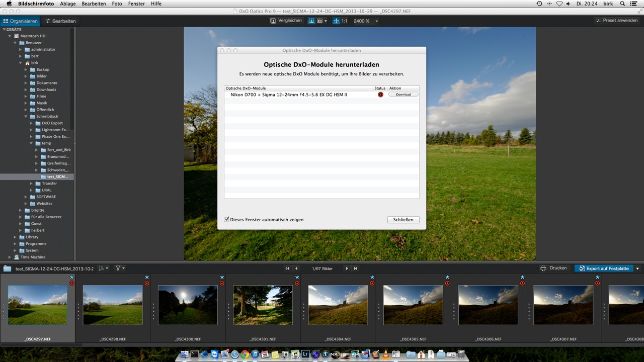Open side-by-side view options dropdown arrow
The image size is (644, 362).
point(326,21)
